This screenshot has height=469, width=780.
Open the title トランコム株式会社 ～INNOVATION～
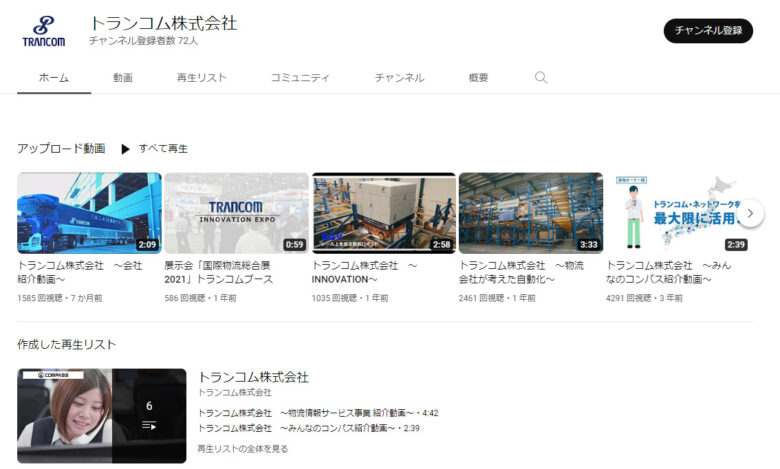coord(365,273)
